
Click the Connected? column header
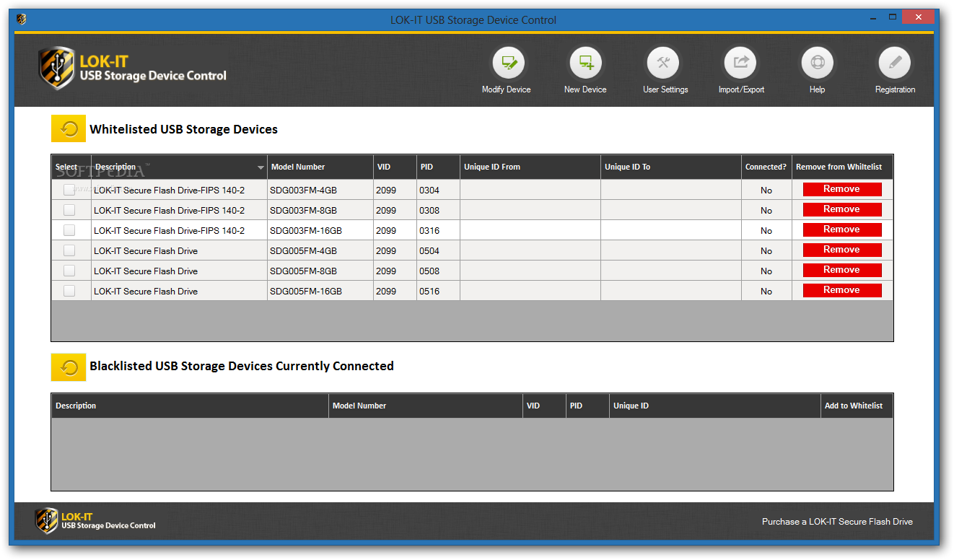766,167
